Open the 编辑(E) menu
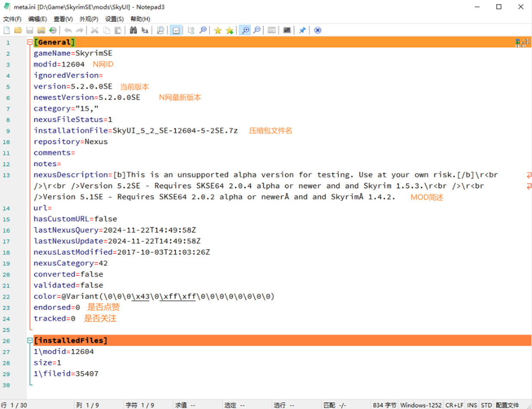Image resolution: width=532 pixels, height=409 pixels. pyautogui.click(x=37, y=19)
